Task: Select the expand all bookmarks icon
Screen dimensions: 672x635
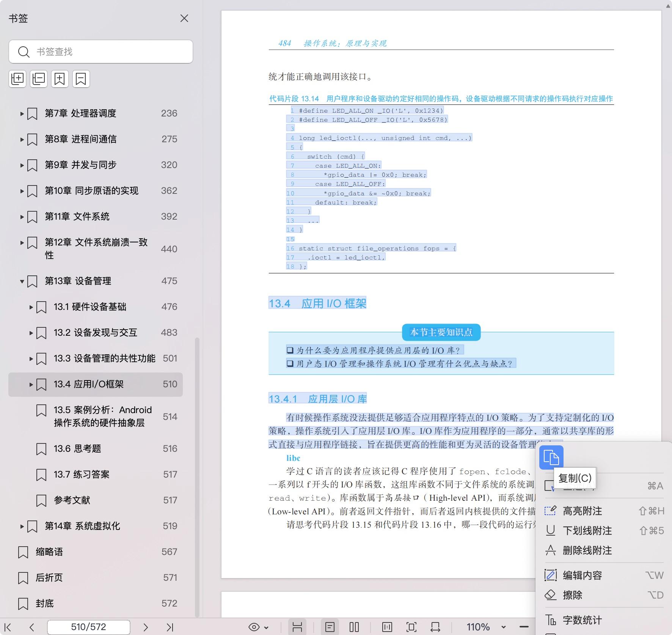Action: pos(17,79)
